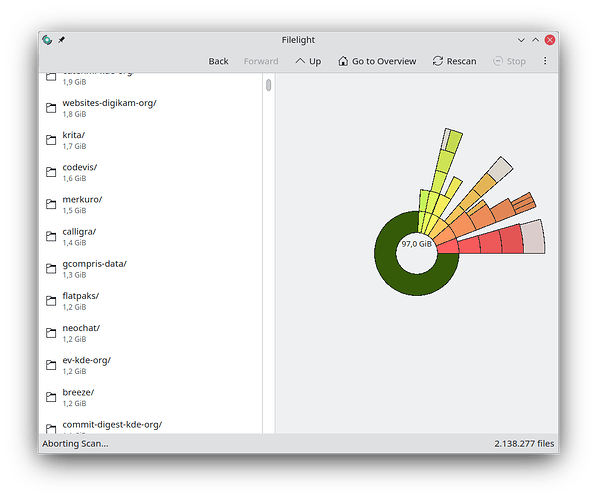Go to Overview via home icon
The image size is (597, 499).
377,61
